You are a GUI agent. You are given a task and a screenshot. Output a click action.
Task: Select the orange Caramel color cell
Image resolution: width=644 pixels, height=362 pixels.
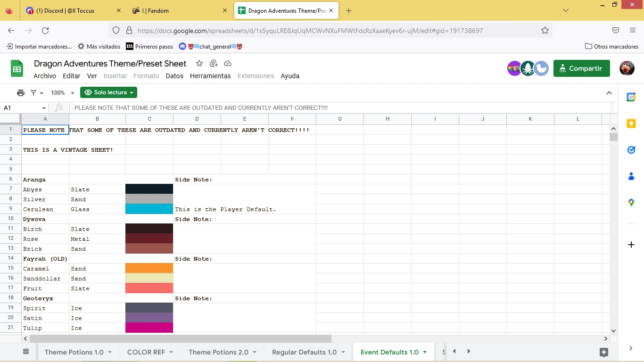[x=149, y=268]
